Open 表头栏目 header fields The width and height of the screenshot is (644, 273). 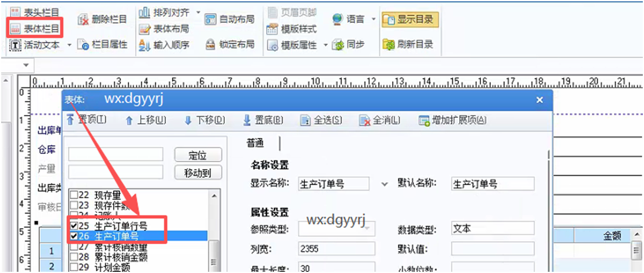(36, 12)
